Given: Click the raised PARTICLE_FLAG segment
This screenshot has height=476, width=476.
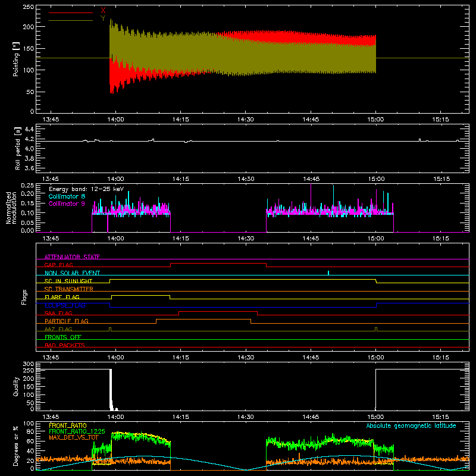Looking at the screenshot, I should pyautogui.click(x=203, y=320).
